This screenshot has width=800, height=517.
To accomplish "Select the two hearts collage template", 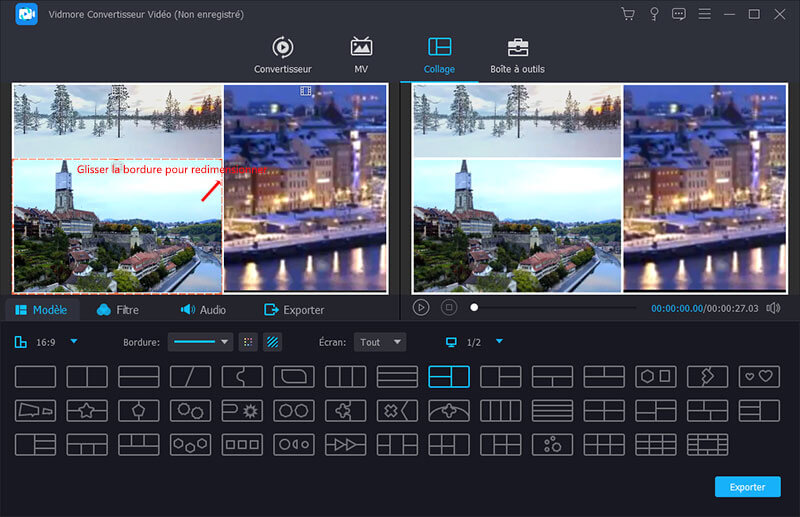I will pyautogui.click(x=759, y=377).
